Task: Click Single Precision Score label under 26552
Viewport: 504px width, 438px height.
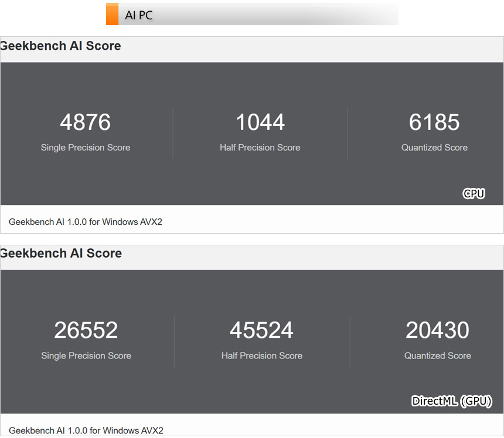Action: click(x=86, y=355)
